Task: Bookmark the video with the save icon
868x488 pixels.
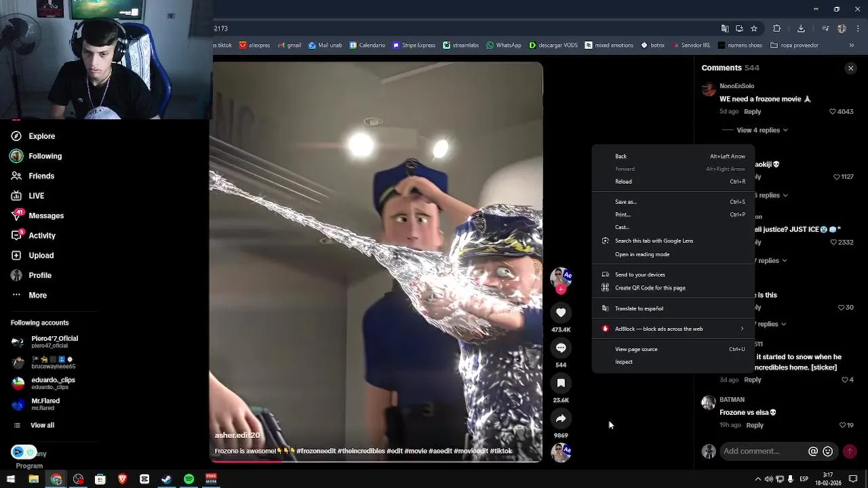Action: click(x=561, y=383)
